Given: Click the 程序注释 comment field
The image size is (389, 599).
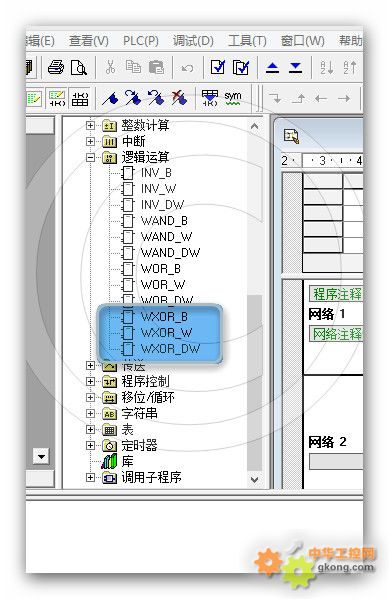Looking at the screenshot, I should click(x=336, y=294).
